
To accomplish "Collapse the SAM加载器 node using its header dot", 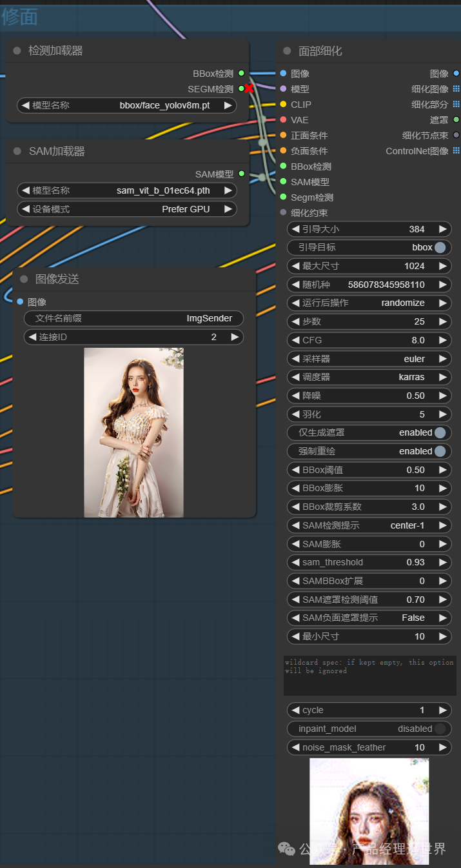I will click(17, 152).
